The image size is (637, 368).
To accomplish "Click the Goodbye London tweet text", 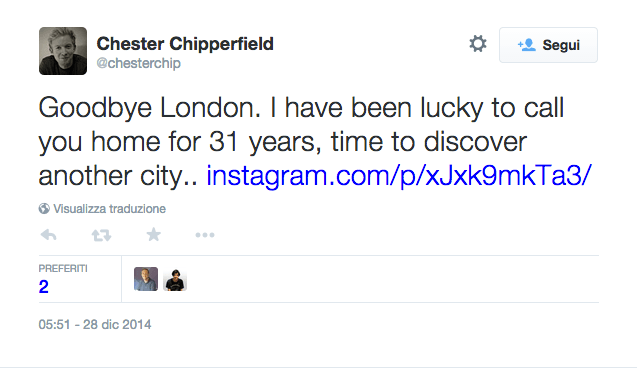I will coord(315,141).
